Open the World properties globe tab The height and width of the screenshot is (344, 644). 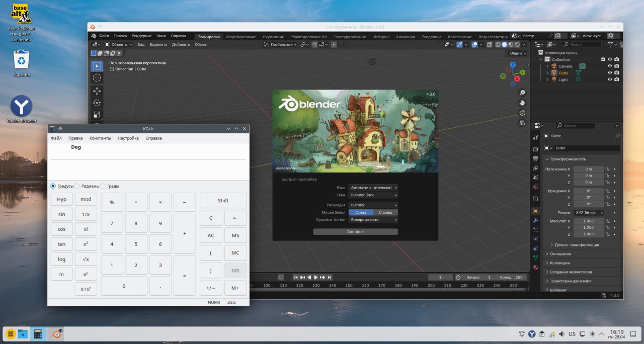tap(535, 187)
